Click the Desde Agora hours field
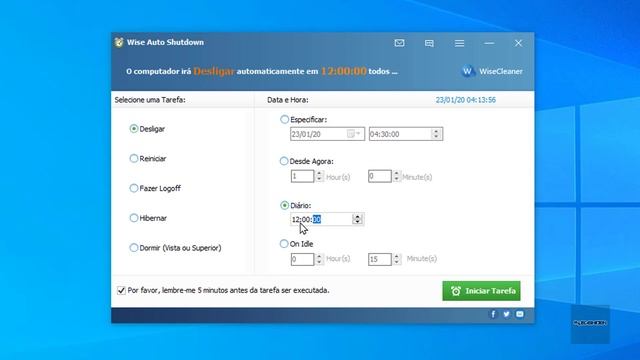This screenshot has width=640, height=360. (x=302, y=176)
